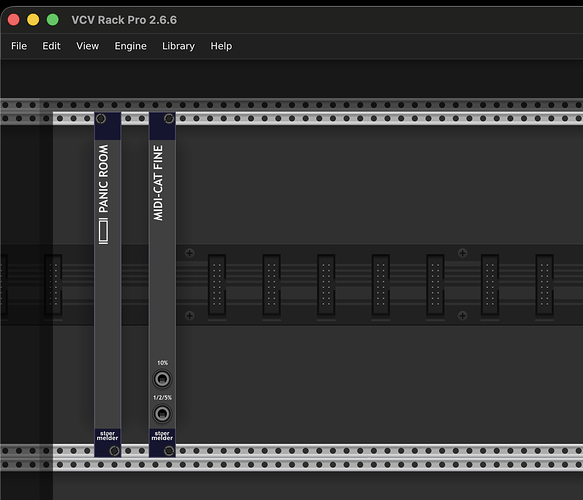The image size is (583, 500).
Task: Select the PANIC ROOM module title
Action: coord(103,179)
